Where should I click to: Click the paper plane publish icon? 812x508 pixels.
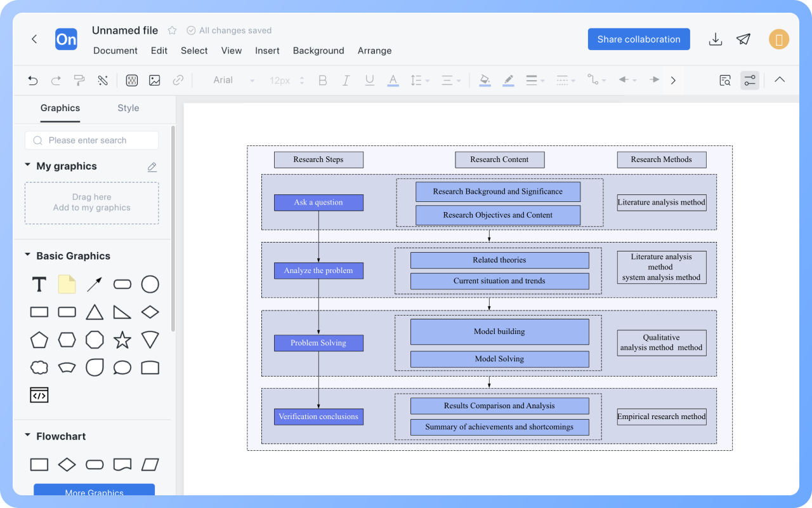click(x=743, y=39)
